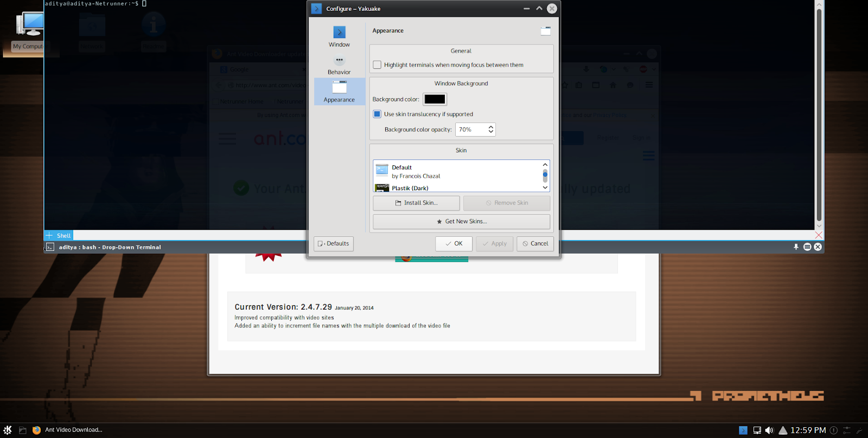Open the volume control in tray
Screen dimensions: 868x438
[x=769, y=430]
